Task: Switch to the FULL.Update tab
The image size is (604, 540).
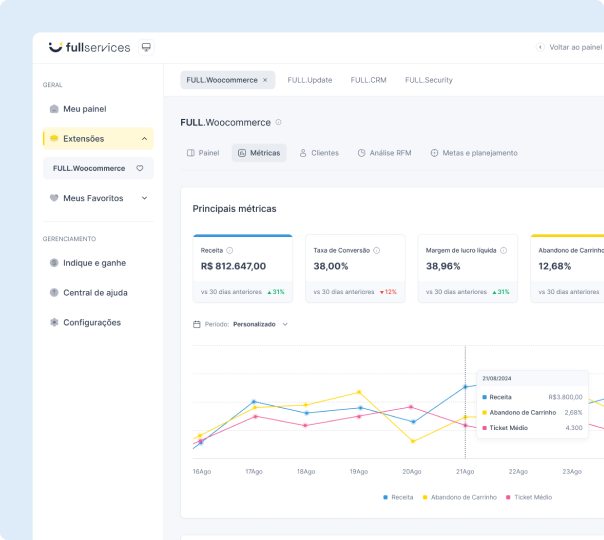Action: tap(309, 80)
